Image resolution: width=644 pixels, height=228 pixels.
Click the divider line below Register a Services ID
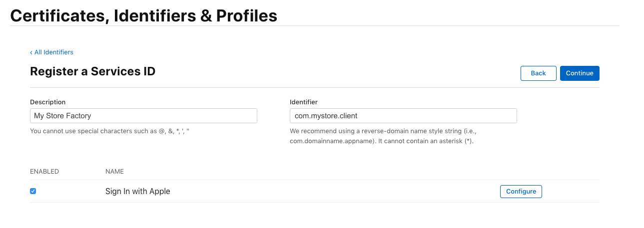tap(315, 87)
